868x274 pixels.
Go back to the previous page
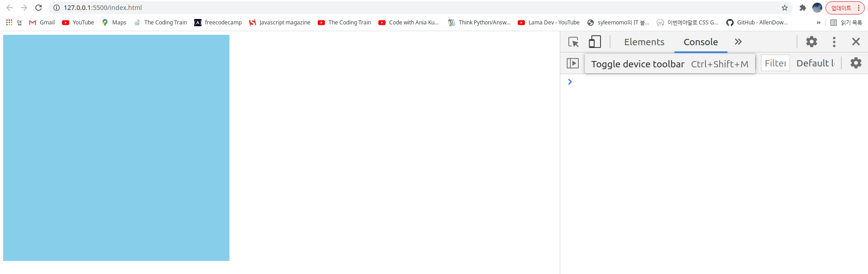[10, 8]
